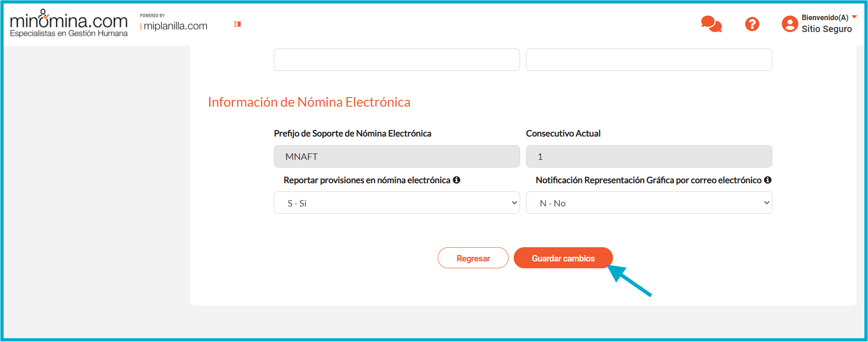
Task: Click the empty left text field at top
Action: coord(396,60)
